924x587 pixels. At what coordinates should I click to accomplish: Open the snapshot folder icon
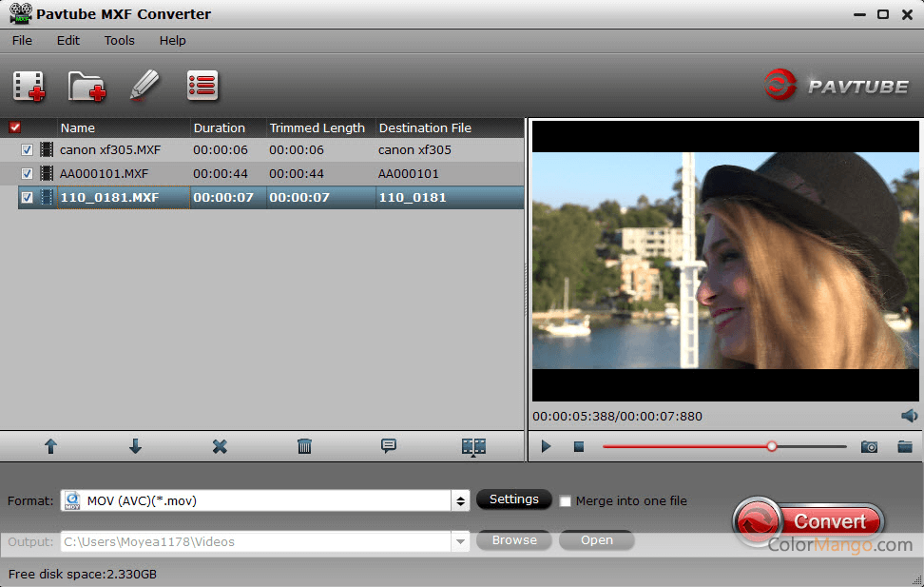tap(905, 446)
